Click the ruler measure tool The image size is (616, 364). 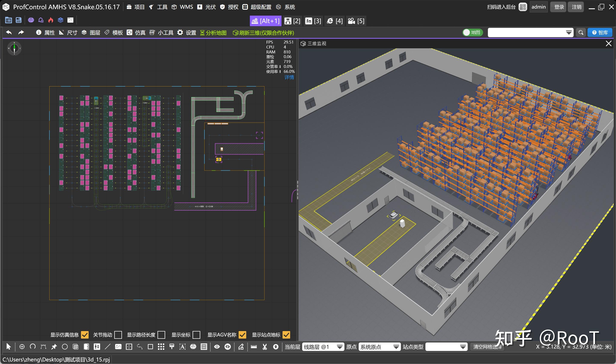pyautogui.click(x=254, y=347)
